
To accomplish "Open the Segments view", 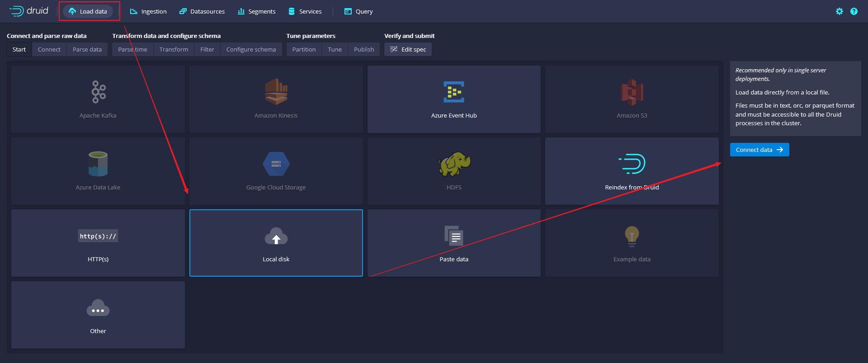I will click(257, 11).
